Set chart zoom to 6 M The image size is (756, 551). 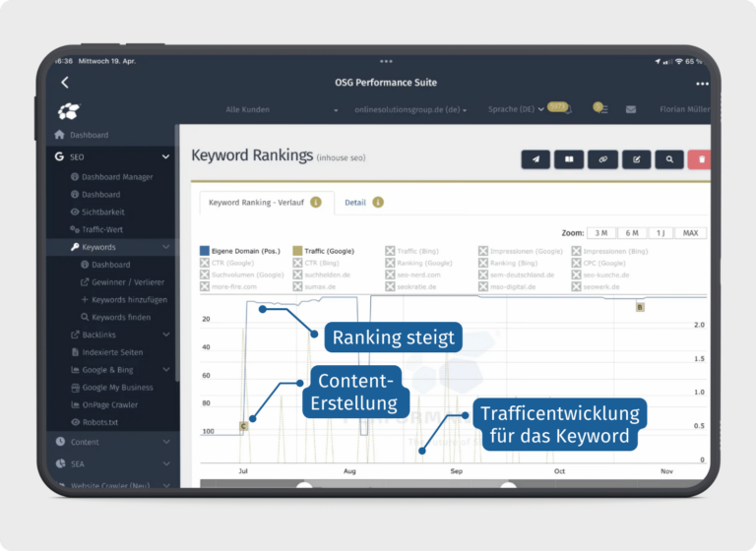(x=632, y=233)
